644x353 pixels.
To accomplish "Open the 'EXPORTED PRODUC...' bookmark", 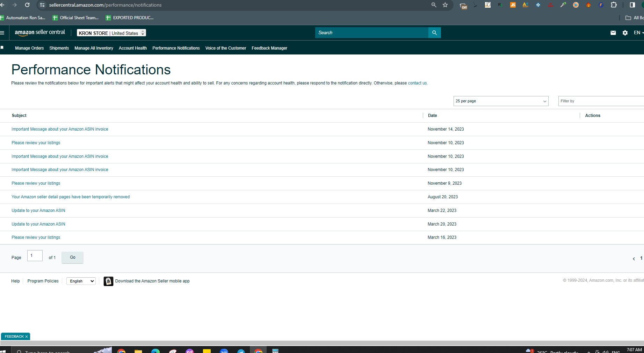I will 130,18.
